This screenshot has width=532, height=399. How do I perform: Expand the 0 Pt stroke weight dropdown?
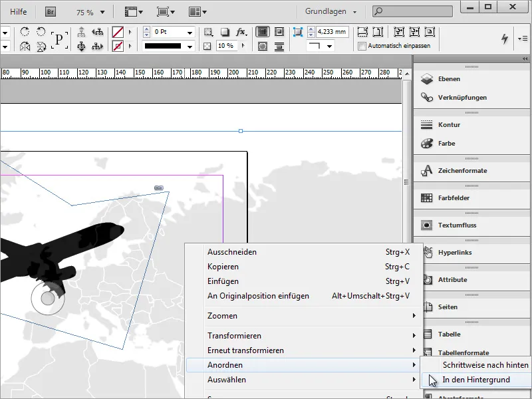point(190,32)
